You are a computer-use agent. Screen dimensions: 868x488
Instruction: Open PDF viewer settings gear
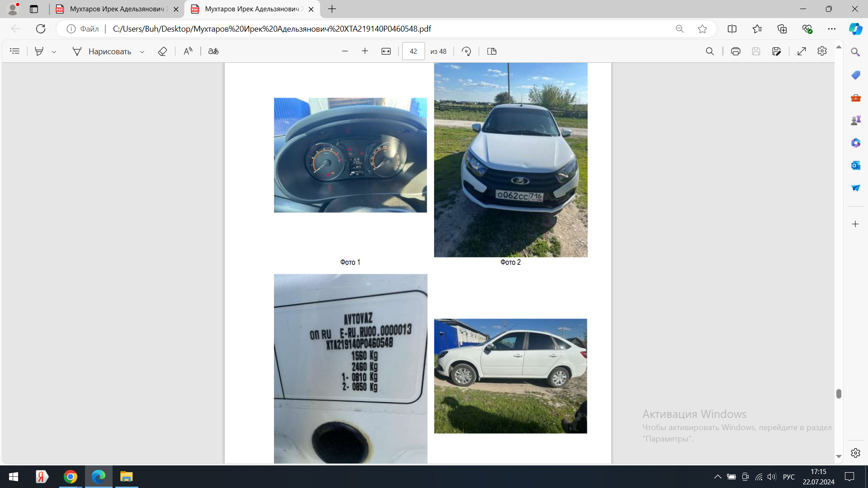pyautogui.click(x=822, y=51)
